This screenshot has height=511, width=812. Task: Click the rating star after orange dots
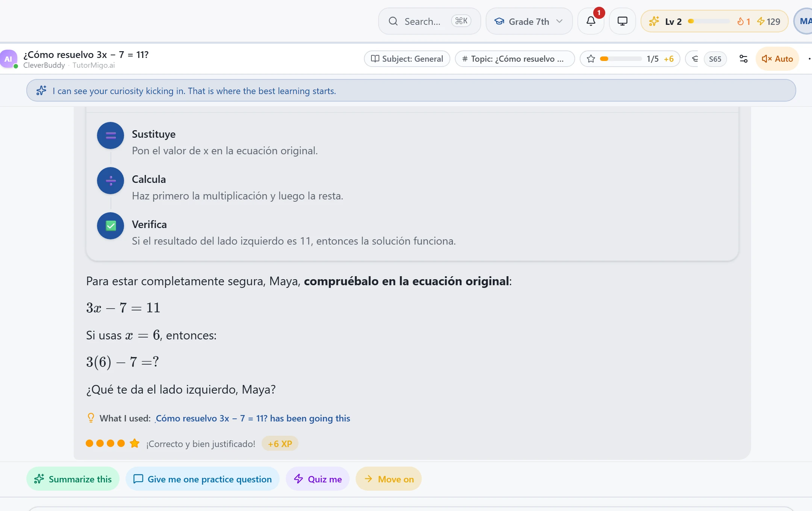click(135, 443)
